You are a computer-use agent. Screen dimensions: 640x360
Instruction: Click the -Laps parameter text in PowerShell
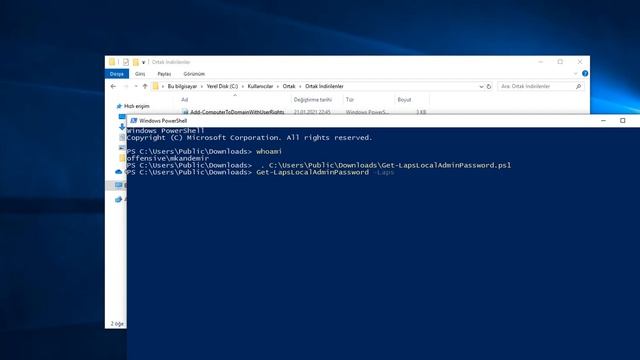[384, 172]
